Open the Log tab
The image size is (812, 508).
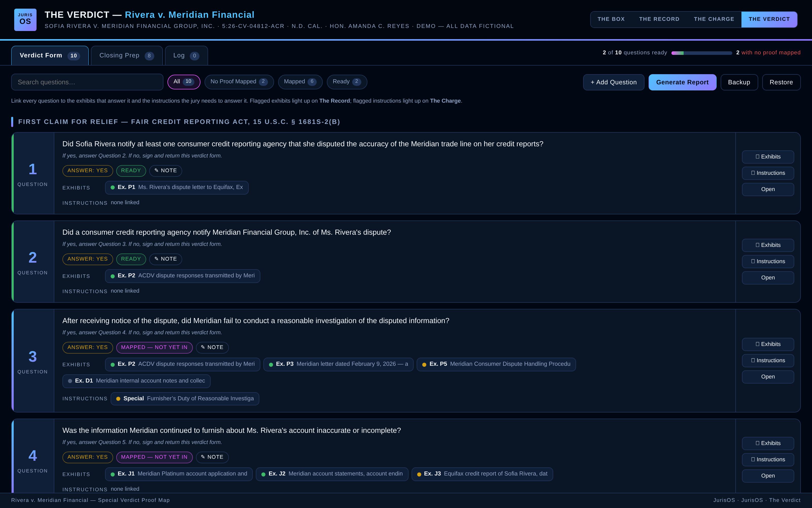pyautogui.click(x=186, y=55)
